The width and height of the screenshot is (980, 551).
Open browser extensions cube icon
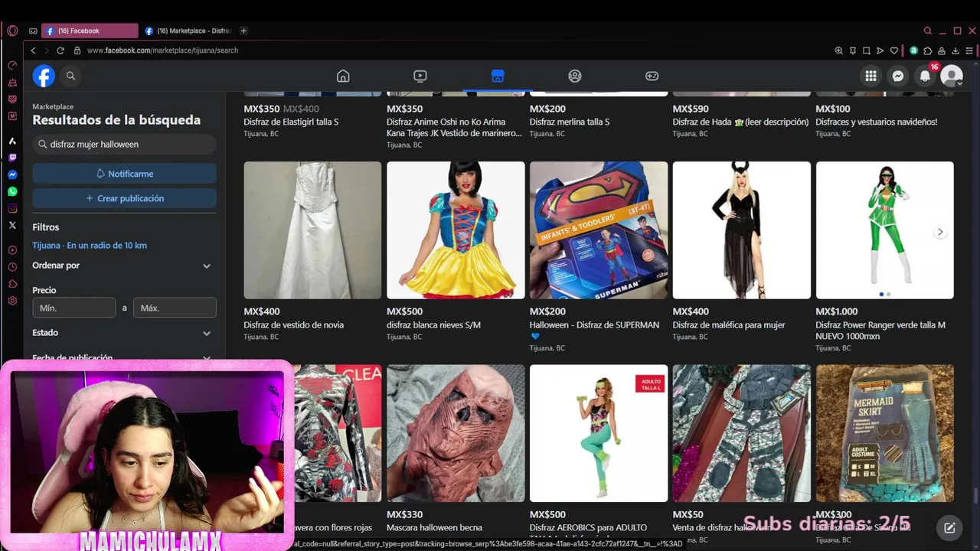[x=928, y=51]
